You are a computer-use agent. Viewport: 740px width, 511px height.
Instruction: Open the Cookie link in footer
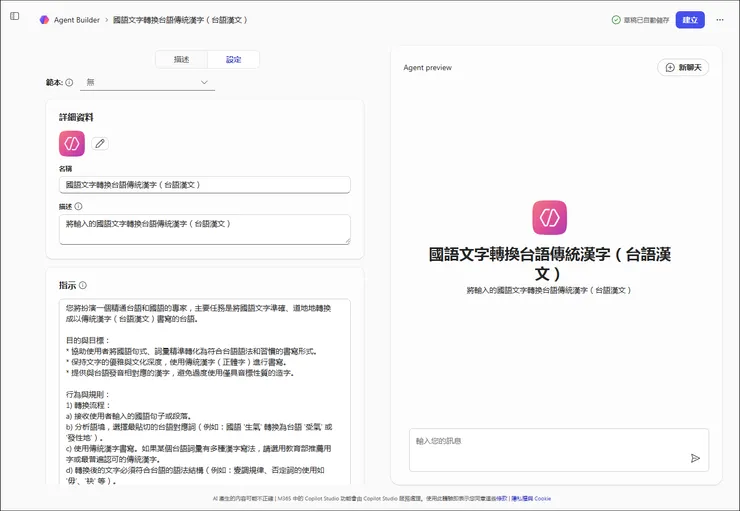tap(543, 498)
